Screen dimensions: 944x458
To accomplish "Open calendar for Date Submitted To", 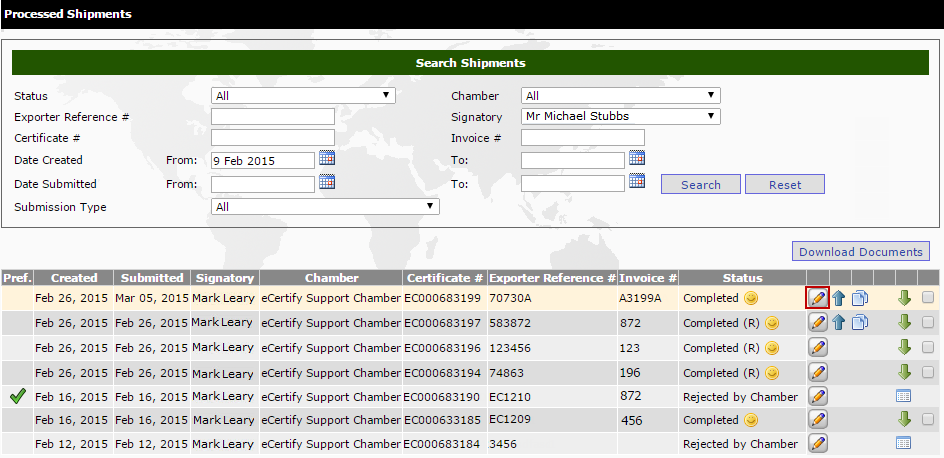I will 637,182.
